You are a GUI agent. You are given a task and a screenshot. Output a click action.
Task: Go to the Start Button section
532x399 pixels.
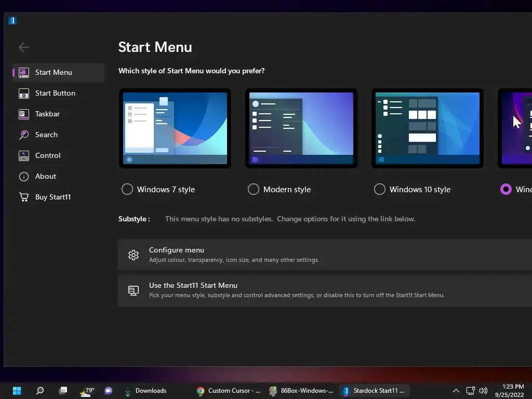[x=58, y=94]
